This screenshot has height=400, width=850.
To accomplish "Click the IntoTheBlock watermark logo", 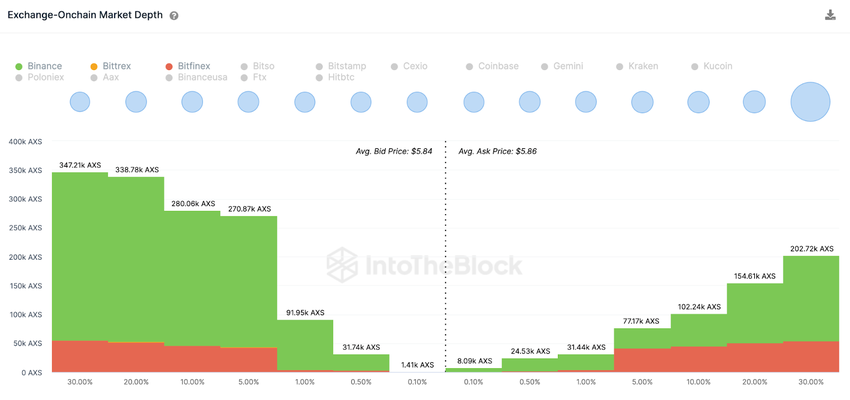I will click(x=425, y=265).
